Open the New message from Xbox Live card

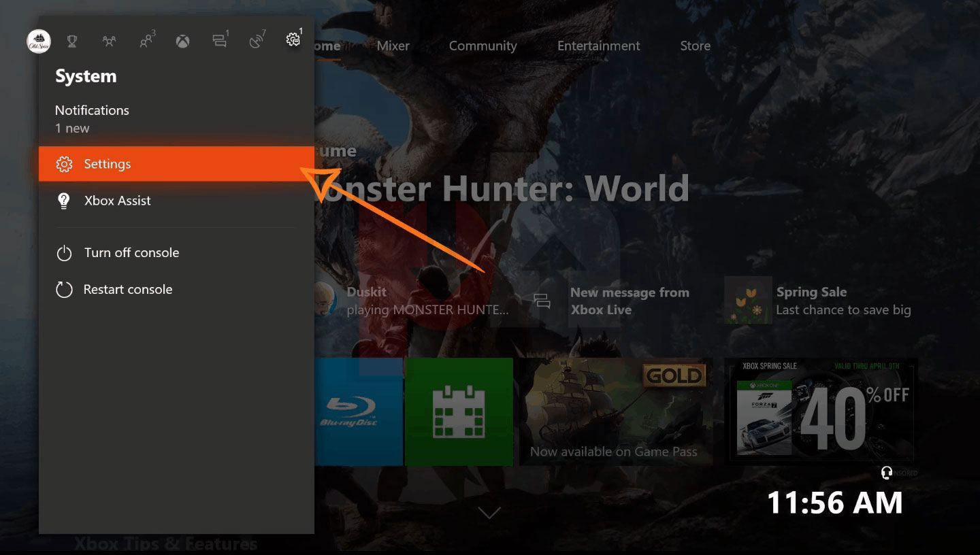(x=611, y=301)
